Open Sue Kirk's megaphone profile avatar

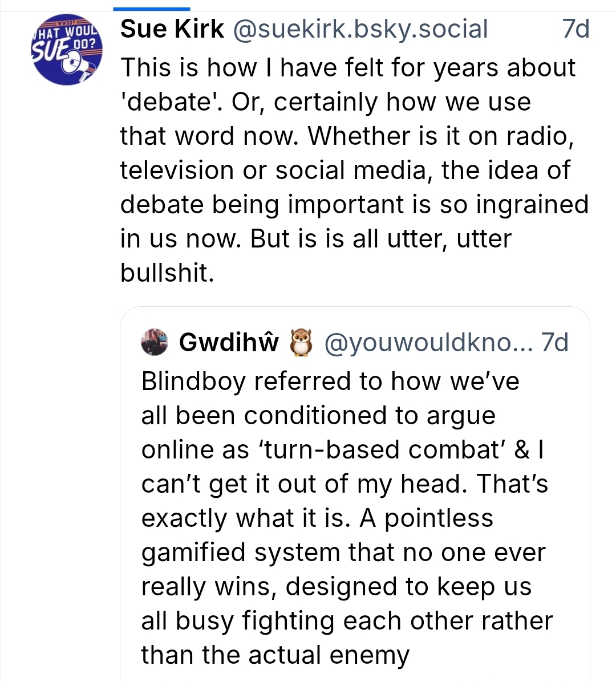[x=67, y=51]
